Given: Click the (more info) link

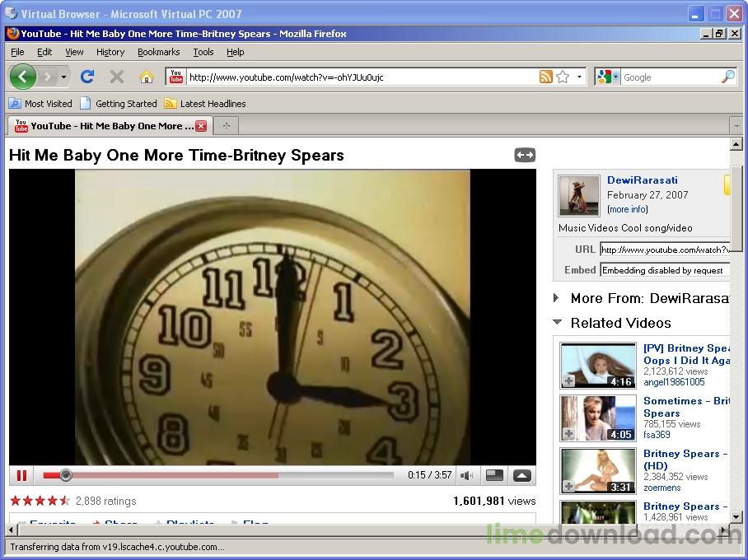Looking at the screenshot, I should pos(628,209).
